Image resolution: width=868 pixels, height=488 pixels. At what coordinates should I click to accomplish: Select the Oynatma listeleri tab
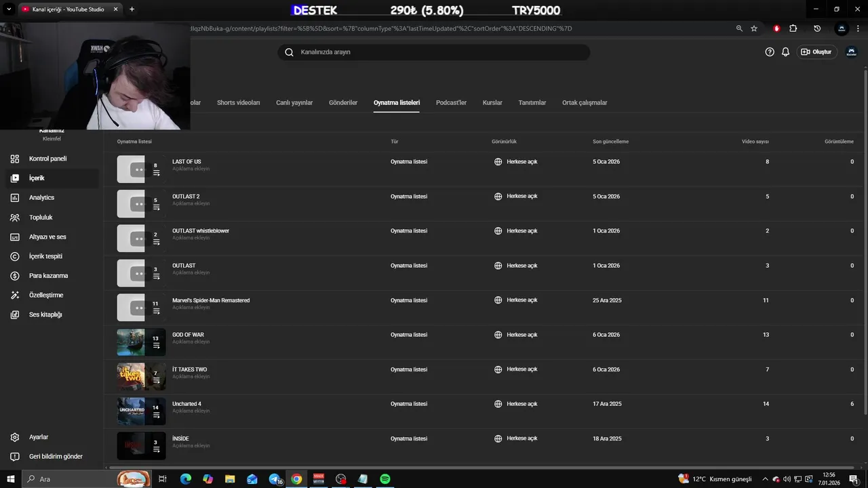click(397, 103)
